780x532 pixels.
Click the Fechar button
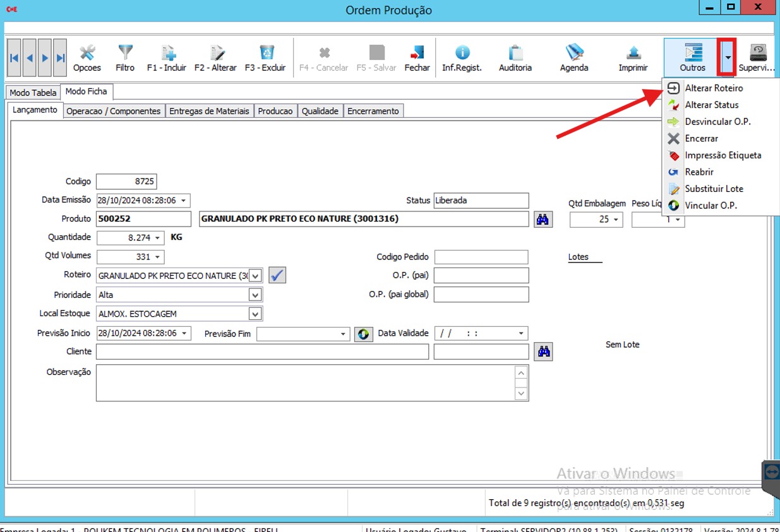tap(417, 57)
